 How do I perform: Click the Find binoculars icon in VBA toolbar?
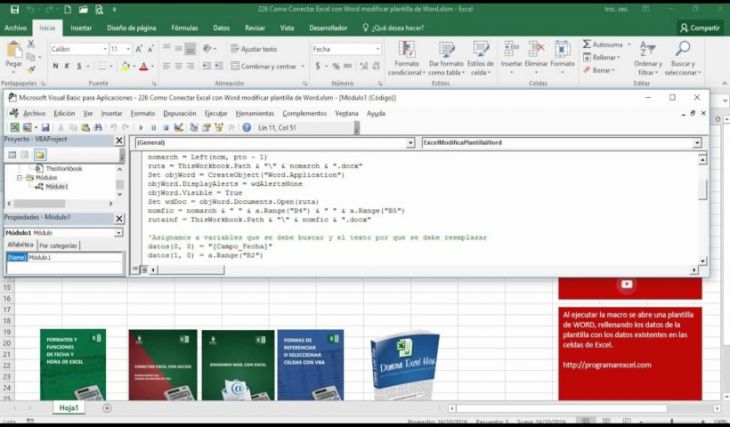[x=98, y=128]
